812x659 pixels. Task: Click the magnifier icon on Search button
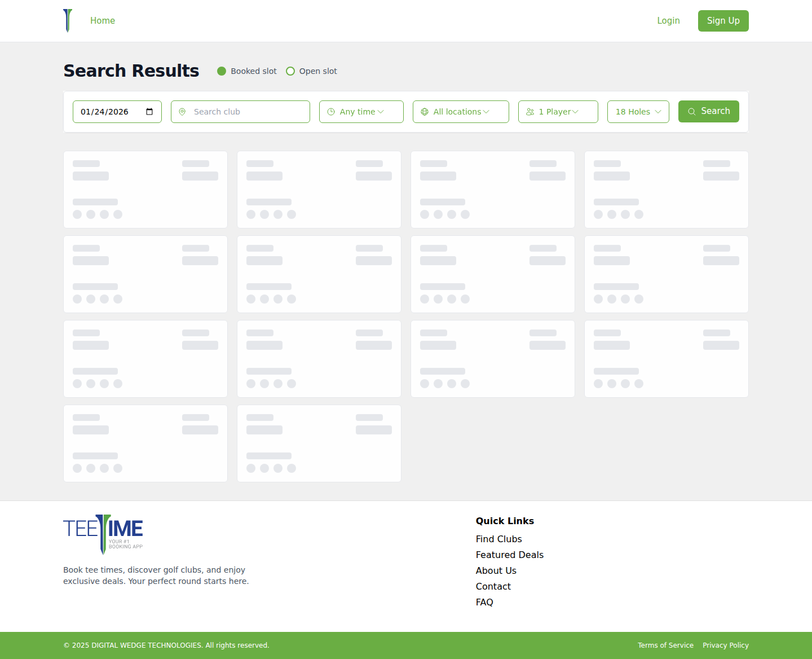[691, 112]
